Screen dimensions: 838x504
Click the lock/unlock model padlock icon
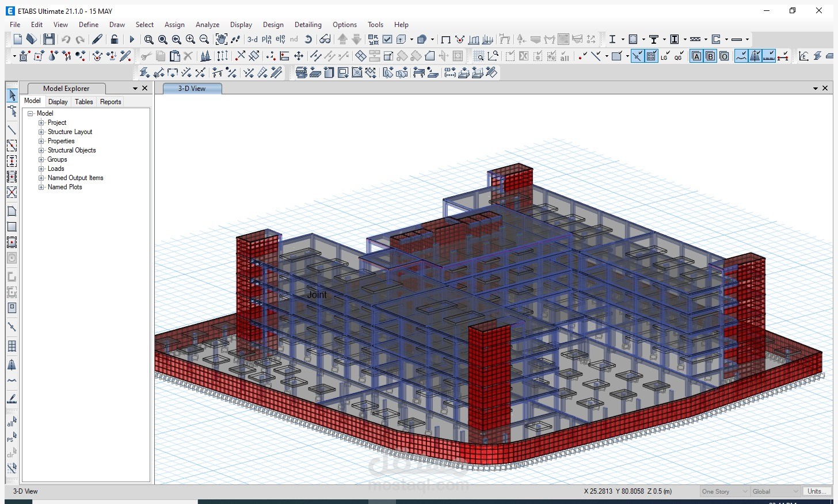pyautogui.click(x=115, y=39)
